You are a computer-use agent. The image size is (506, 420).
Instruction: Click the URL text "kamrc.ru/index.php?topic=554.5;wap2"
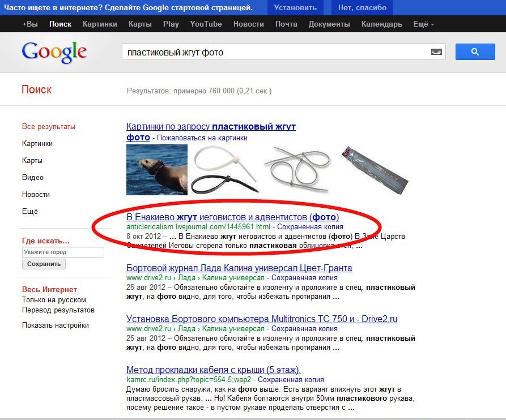(189, 379)
